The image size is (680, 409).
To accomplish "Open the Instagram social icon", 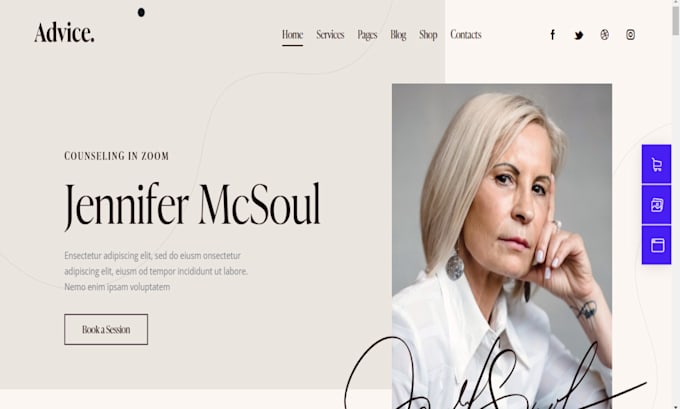I will tap(631, 35).
